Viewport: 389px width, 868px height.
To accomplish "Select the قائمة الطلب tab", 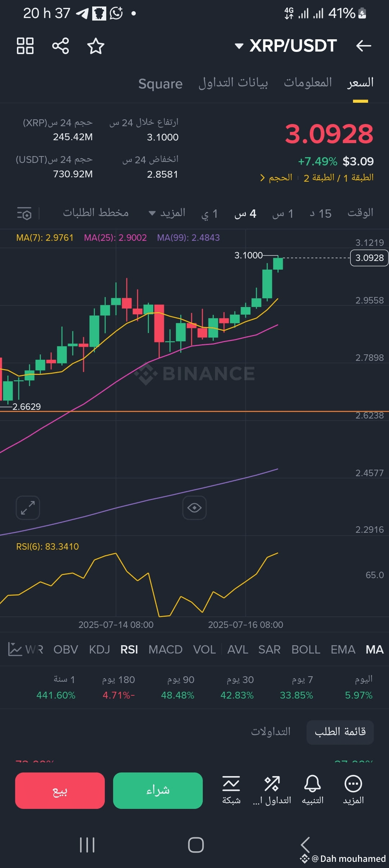I will pos(340,732).
